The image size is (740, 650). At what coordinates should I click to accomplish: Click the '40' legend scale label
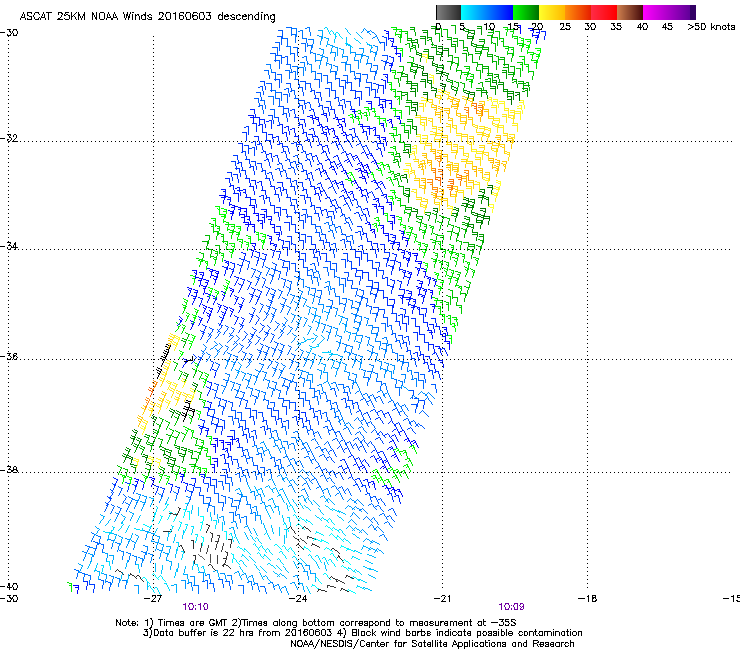click(x=642, y=27)
